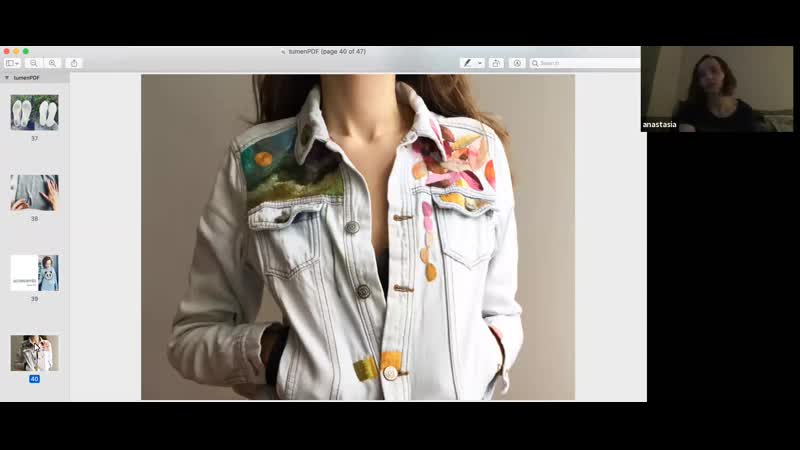This screenshot has height=450, width=800.
Task: Open the sidebar view mode dropdown
Action: click(x=12, y=63)
